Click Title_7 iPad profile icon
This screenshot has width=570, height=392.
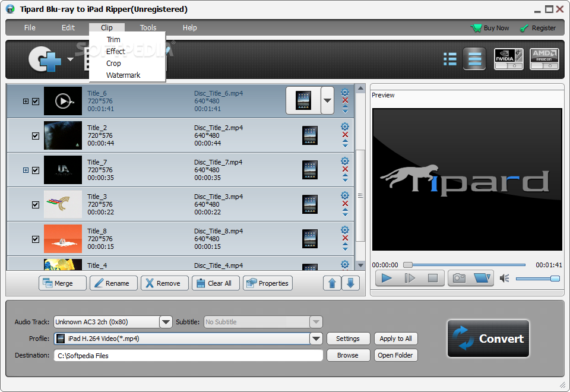click(x=310, y=170)
